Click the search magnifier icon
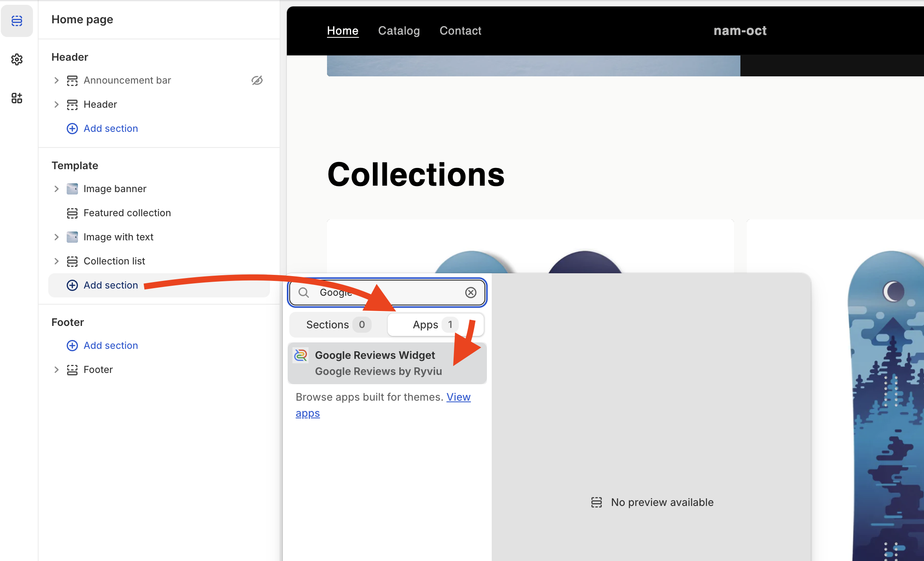Screen dimensions: 924x561 pos(304,293)
